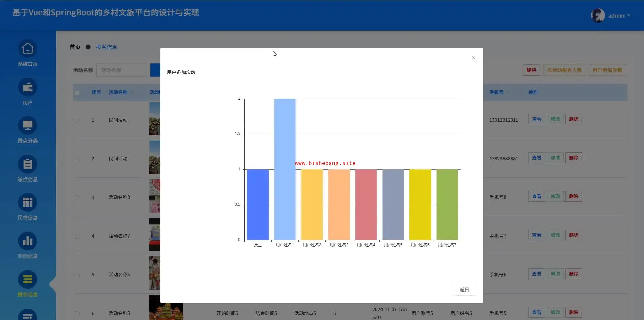Open the 用户 wallet icon in sidebar
Viewport: 644px width, 320px height.
point(28,87)
